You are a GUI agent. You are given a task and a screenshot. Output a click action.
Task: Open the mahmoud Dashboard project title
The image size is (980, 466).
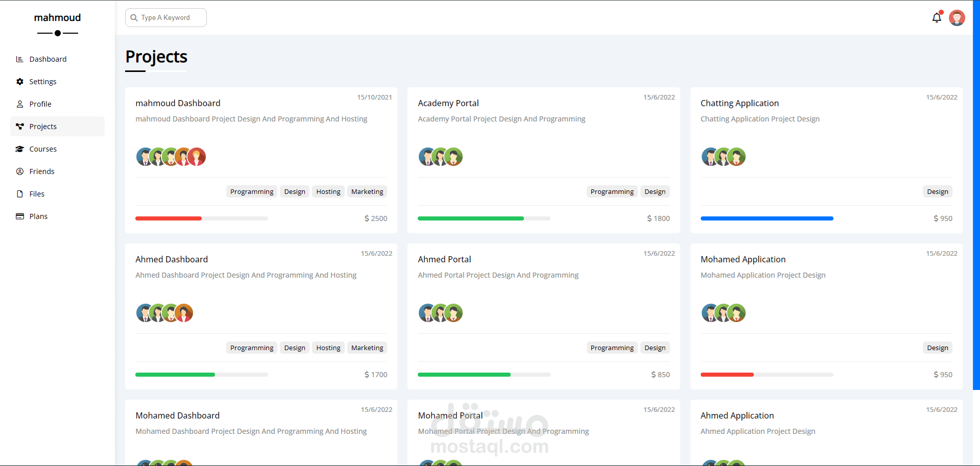click(x=178, y=103)
